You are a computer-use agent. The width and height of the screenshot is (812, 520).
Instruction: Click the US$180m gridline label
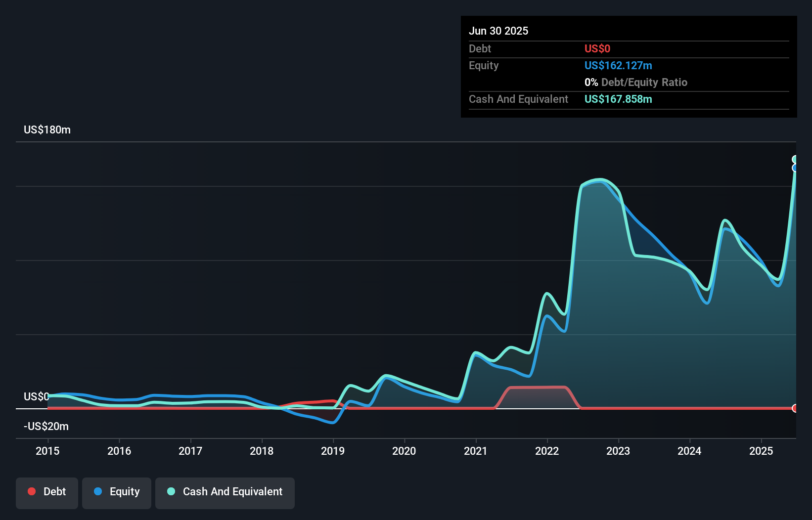(x=47, y=130)
